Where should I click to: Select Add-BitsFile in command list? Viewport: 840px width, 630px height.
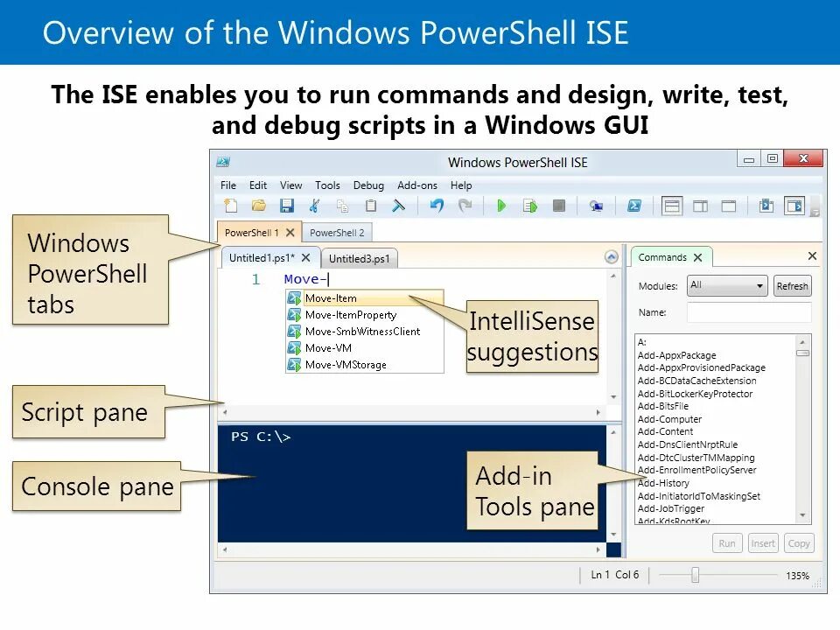click(662, 406)
